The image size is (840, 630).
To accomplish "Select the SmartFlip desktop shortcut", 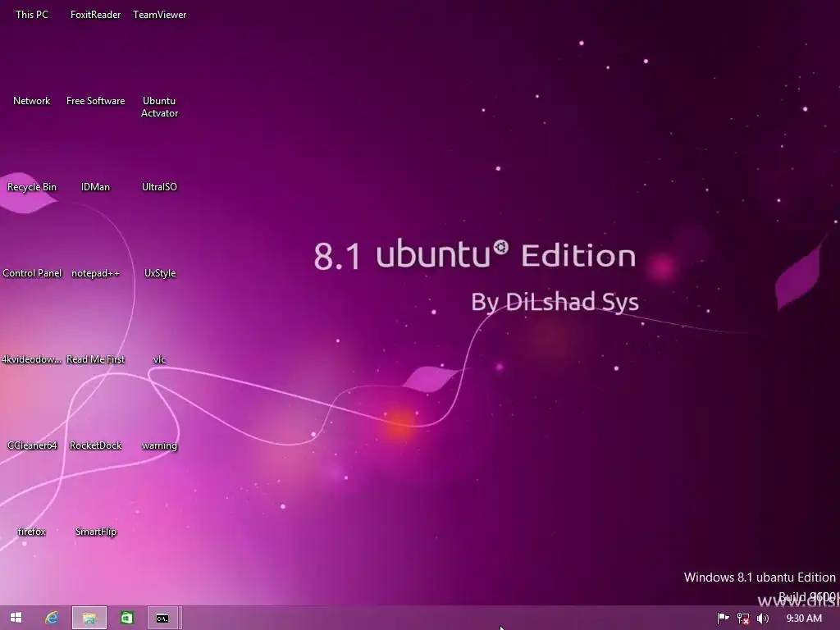I will pos(95,532).
